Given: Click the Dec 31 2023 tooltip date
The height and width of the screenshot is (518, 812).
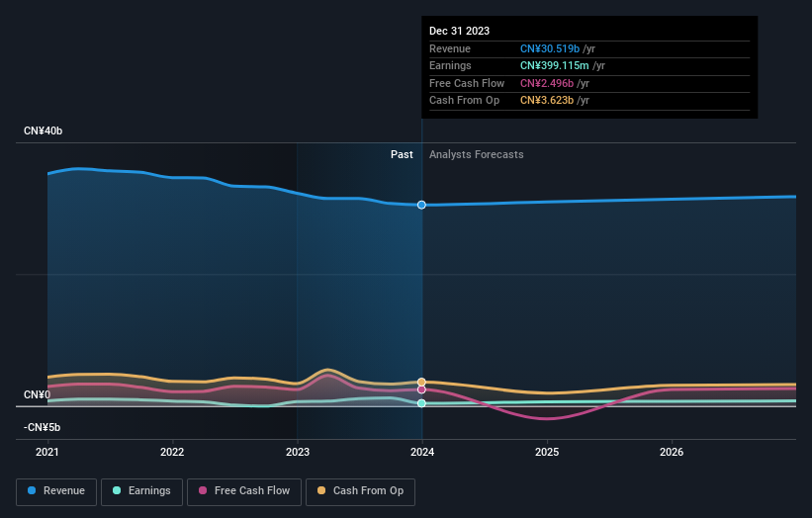Looking at the screenshot, I should [459, 31].
